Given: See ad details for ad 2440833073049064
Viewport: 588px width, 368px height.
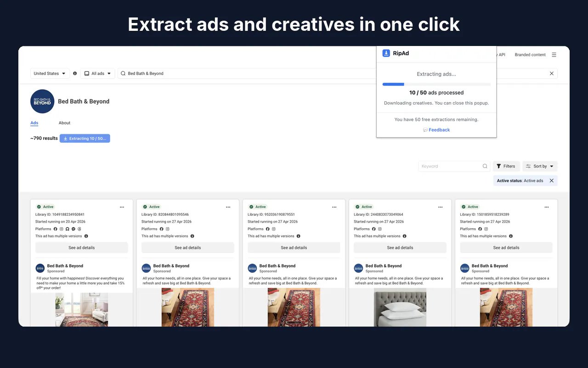Looking at the screenshot, I should (400, 247).
